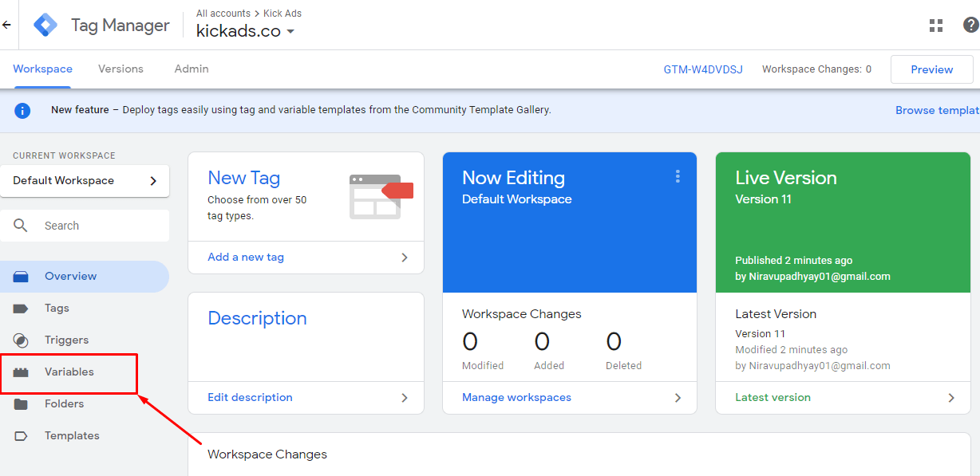
Task: Click the Kick Ads breadcrumb
Action: click(x=283, y=14)
